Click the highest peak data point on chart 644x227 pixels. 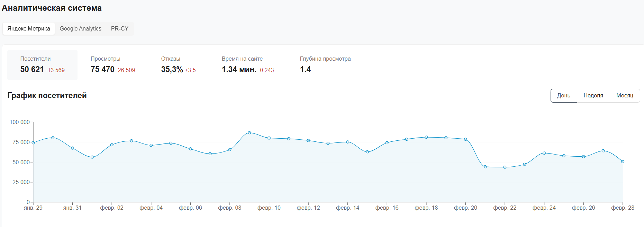pyautogui.click(x=250, y=133)
